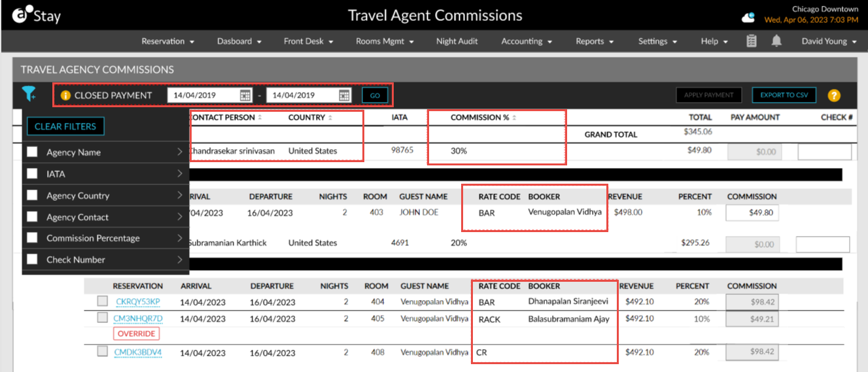Expand the Agency Name filter chevron
Viewport: 868px width, 372px height.
(x=180, y=152)
